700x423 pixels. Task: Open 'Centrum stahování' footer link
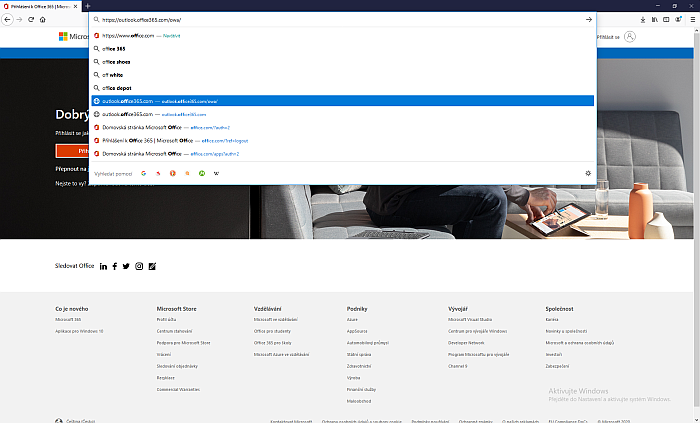point(175,331)
